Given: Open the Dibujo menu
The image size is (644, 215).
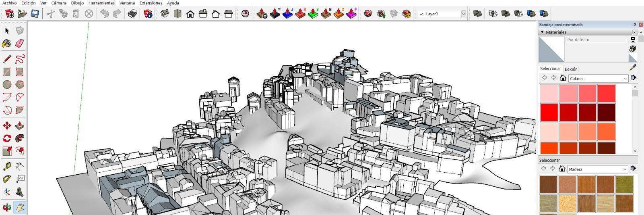Looking at the screenshot, I should tap(77, 3).
